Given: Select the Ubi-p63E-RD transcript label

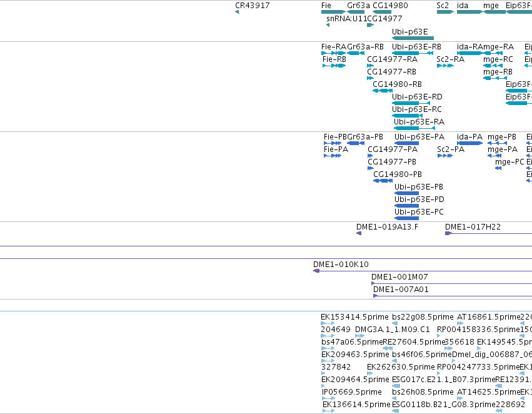Looking at the screenshot, I should [x=418, y=97].
